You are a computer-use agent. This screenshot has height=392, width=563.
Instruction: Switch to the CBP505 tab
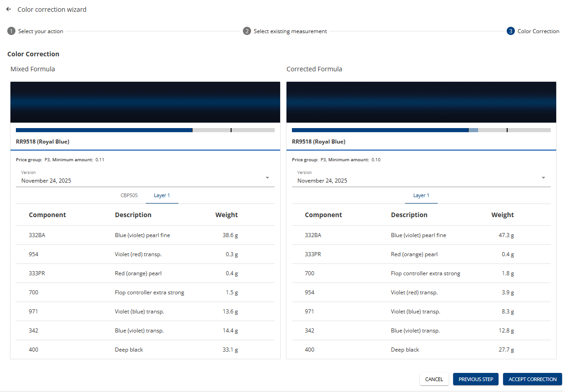[x=129, y=195]
